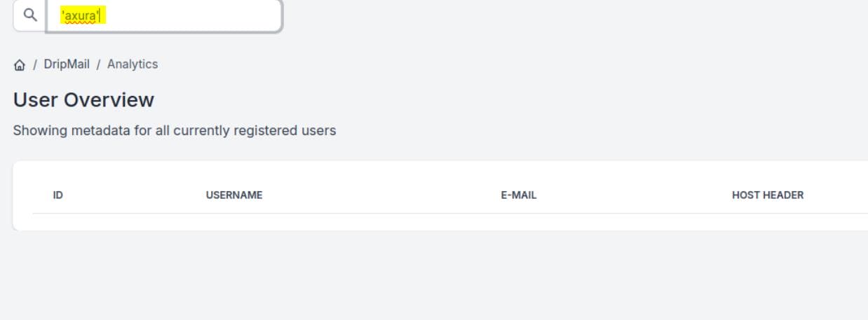The image size is (868, 320).
Task: Click the HOST HEADER column header
Action: (767, 195)
